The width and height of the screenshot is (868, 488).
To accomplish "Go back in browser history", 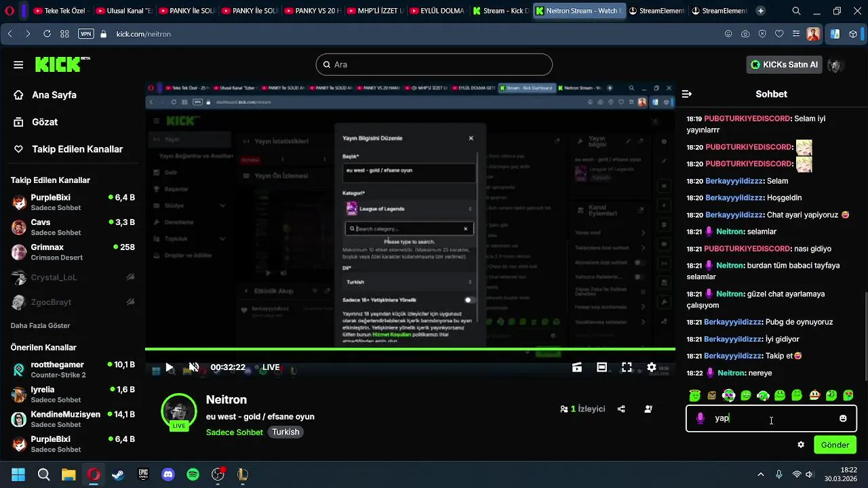I will point(10,34).
